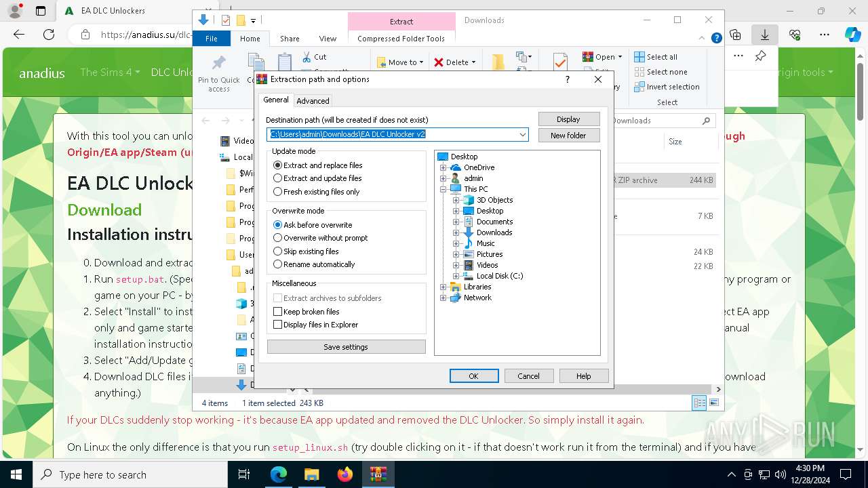868x488 pixels.
Task: Open Microsoft Edge from taskbar
Action: coord(279,474)
